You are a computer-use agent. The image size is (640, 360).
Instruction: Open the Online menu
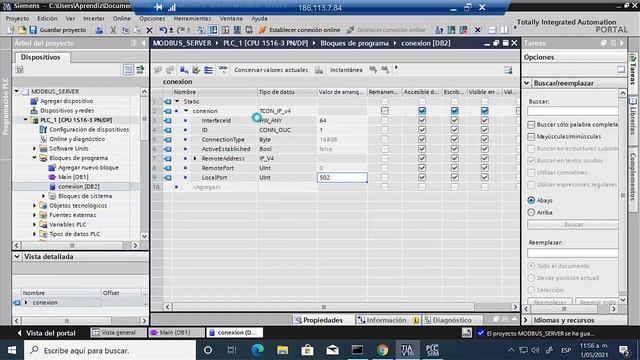[x=122, y=18]
